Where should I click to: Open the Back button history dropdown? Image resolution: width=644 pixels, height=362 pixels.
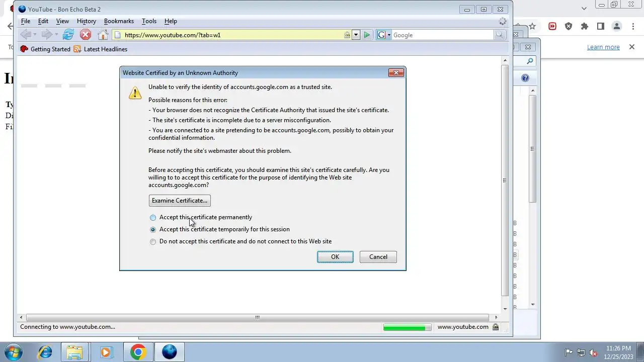pyautogui.click(x=35, y=35)
